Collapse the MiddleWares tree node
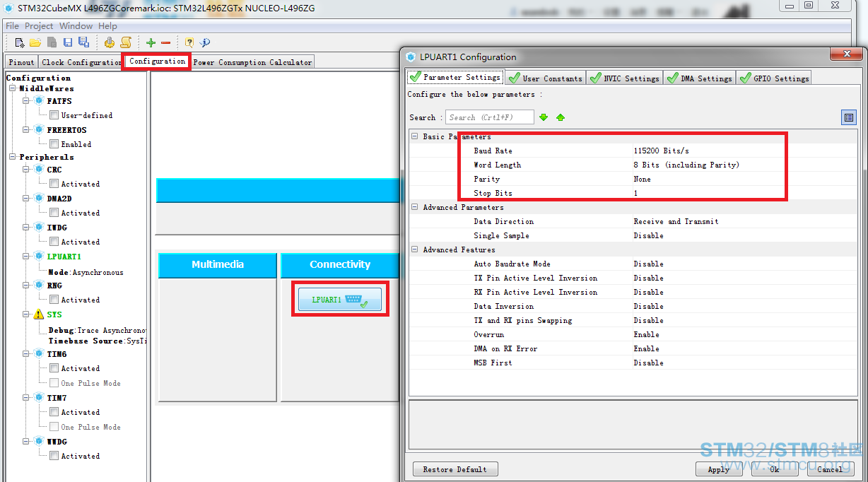 (13, 88)
